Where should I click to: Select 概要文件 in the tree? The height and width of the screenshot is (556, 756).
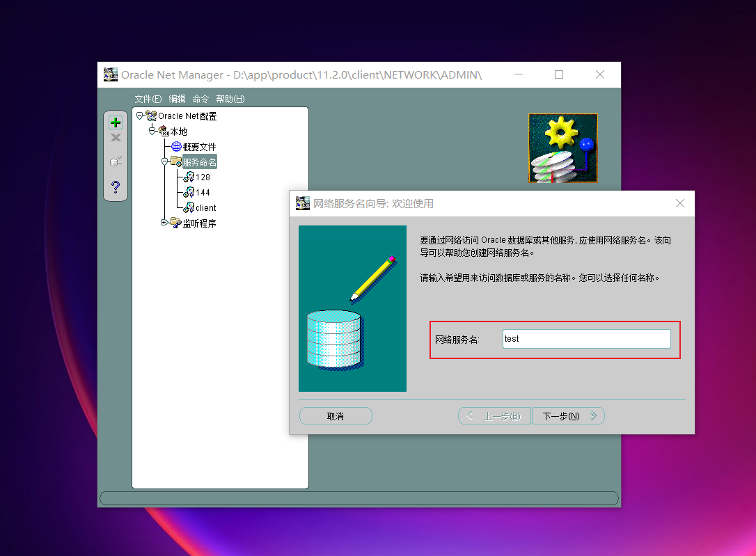(199, 147)
